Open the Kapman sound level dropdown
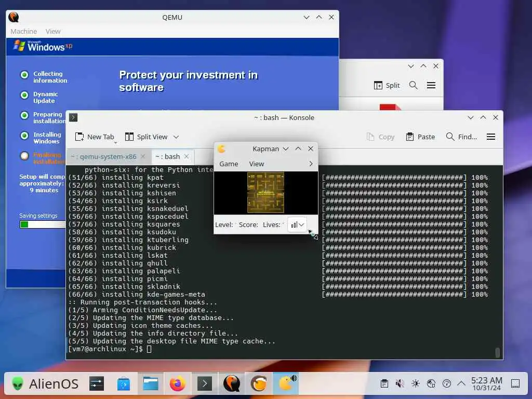The width and height of the screenshot is (532, 399). click(x=297, y=224)
